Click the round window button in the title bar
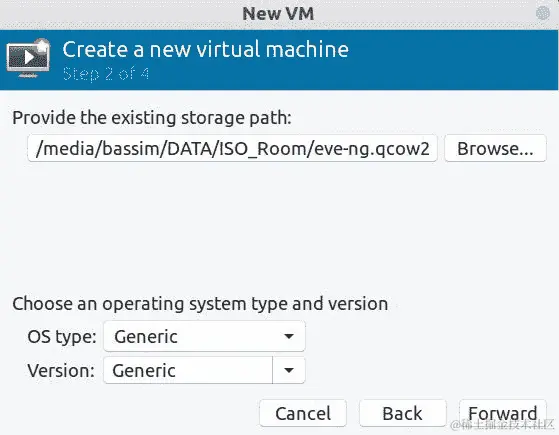 click(x=543, y=14)
